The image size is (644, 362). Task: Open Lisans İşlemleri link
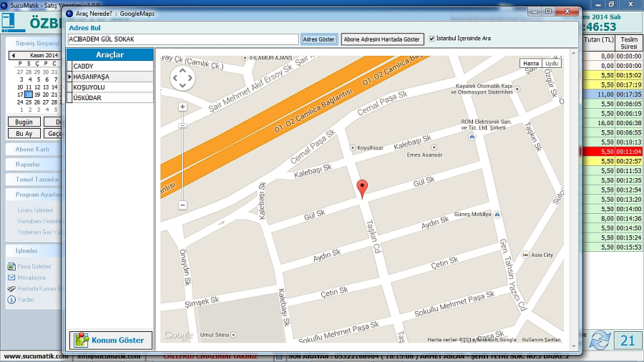[35, 210]
